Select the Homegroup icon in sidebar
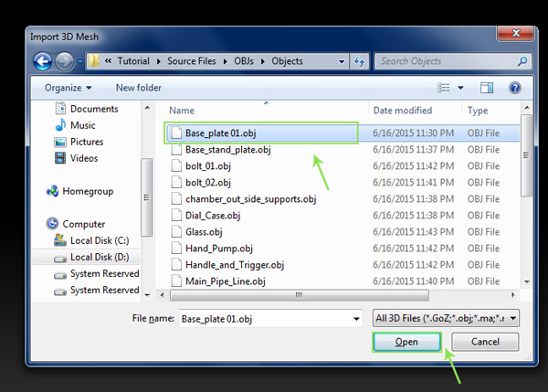548x392 pixels. pyautogui.click(x=53, y=191)
